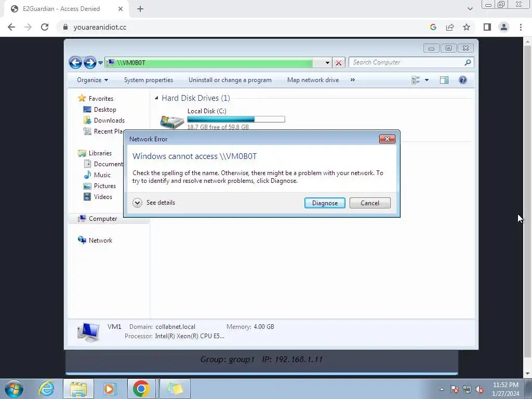This screenshot has height=399, width=532.
Task: Open view options dropdown arrow
Action: (x=427, y=80)
